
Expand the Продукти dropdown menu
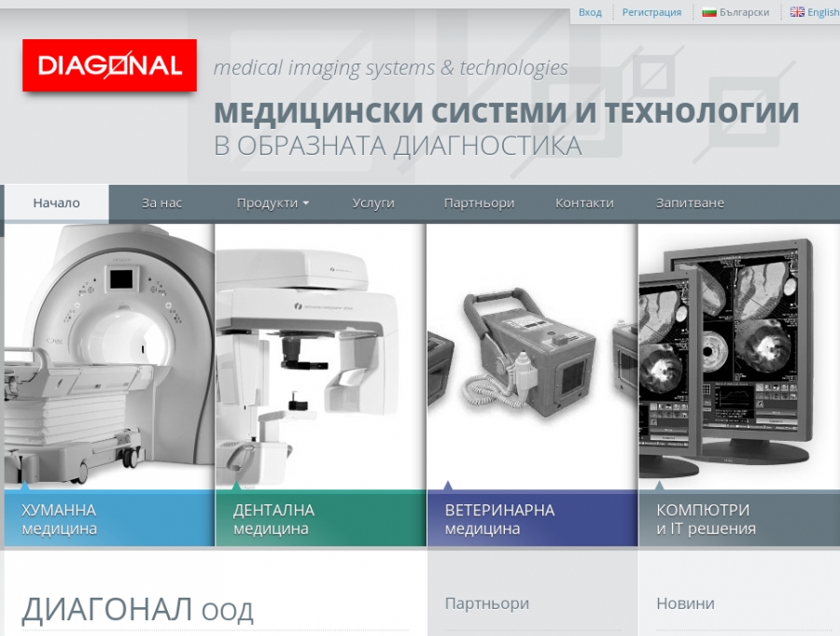[x=267, y=203]
